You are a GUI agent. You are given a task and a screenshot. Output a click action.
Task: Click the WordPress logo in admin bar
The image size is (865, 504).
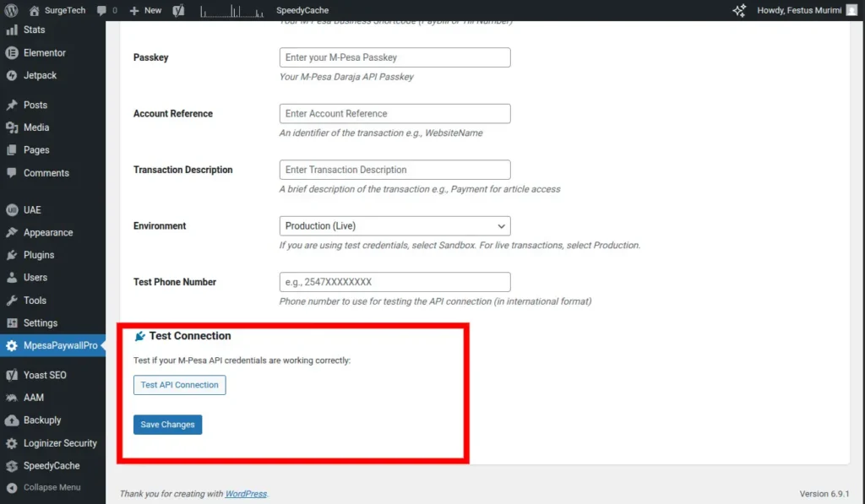(x=11, y=10)
